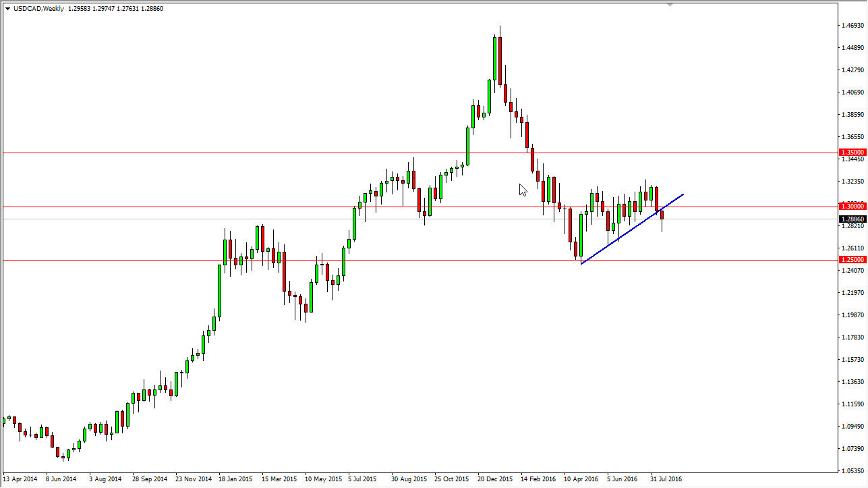
Task: Click the open value 1.29583 in header
Action: [80, 9]
